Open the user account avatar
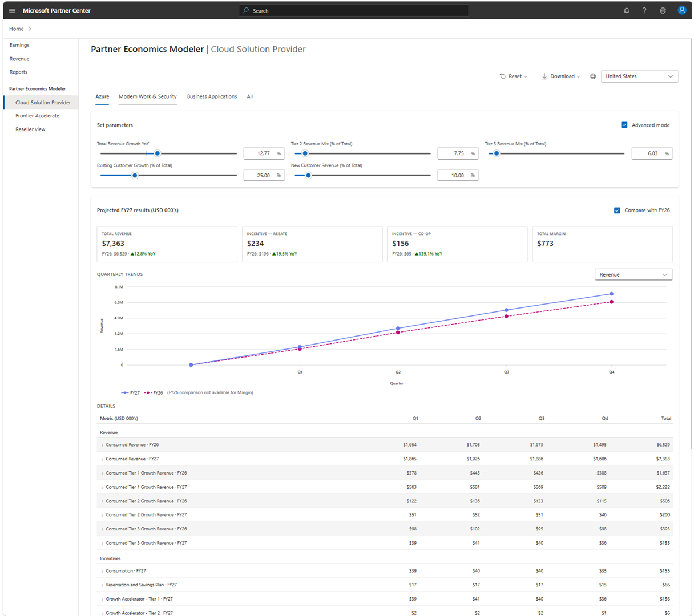The height and width of the screenshot is (616, 694). tap(681, 10)
